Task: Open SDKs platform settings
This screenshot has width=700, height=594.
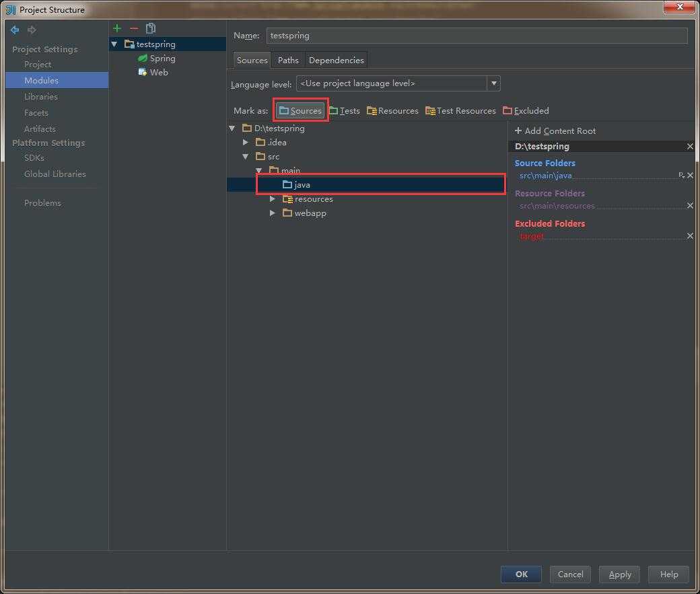Action: click(34, 157)
